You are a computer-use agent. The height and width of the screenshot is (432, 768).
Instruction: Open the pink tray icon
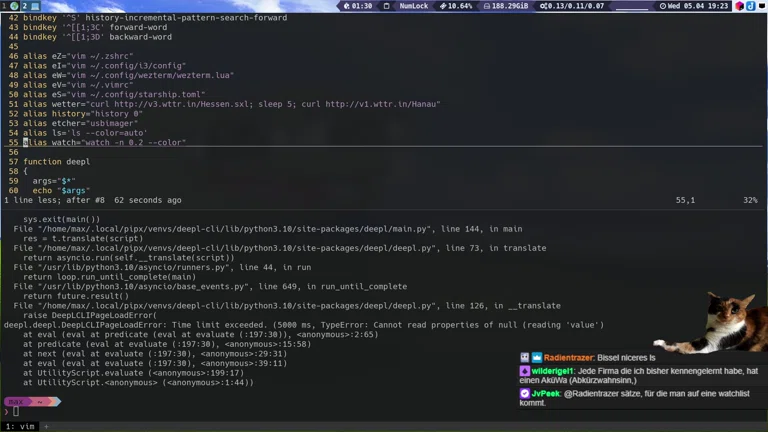(739, 6)
